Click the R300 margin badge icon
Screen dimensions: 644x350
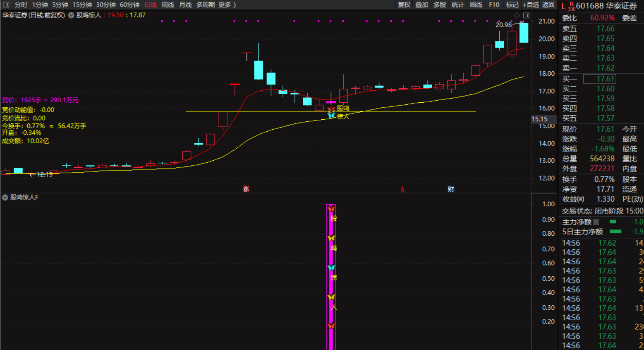click(571, 6)
